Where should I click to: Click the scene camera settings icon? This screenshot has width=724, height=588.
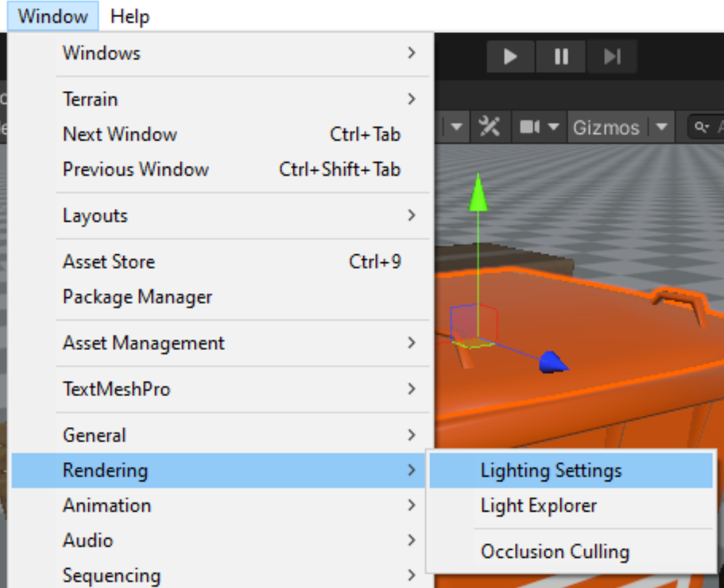530,127
